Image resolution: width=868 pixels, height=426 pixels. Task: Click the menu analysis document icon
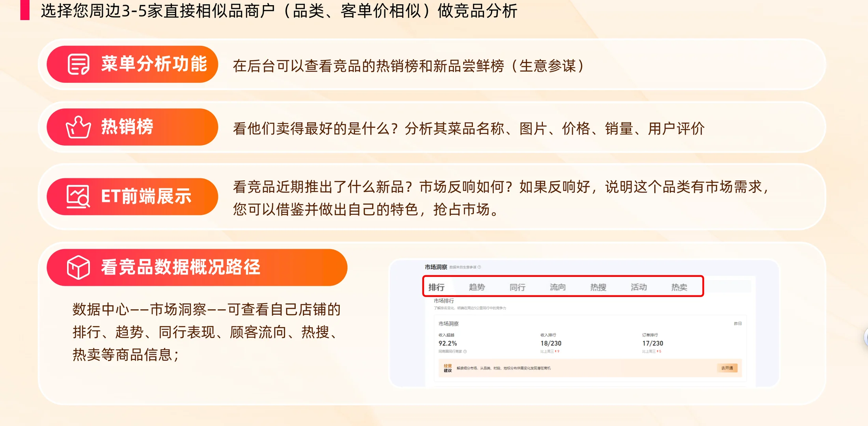tap(78, 64)
